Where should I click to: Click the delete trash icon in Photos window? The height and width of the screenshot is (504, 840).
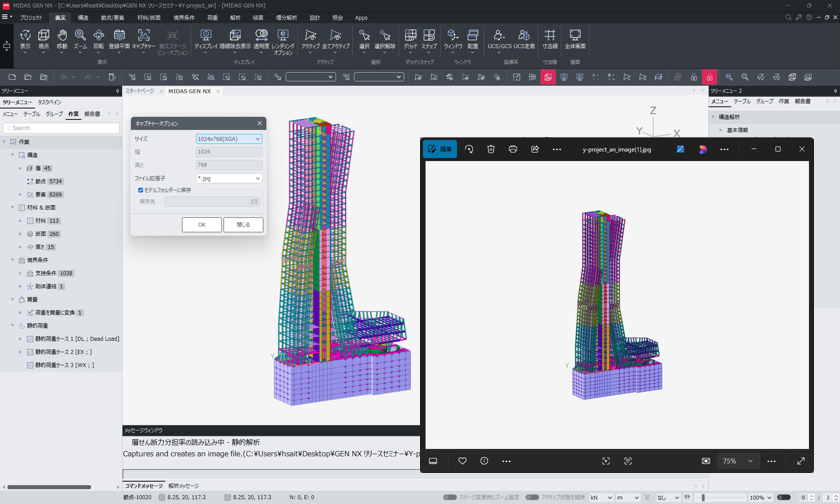(x=491, y=149)
